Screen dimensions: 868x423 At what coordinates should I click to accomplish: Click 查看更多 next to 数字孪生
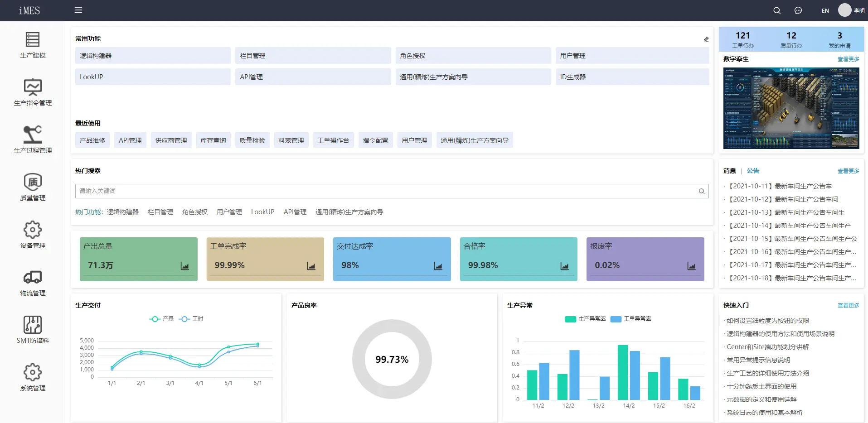point(849,59)
